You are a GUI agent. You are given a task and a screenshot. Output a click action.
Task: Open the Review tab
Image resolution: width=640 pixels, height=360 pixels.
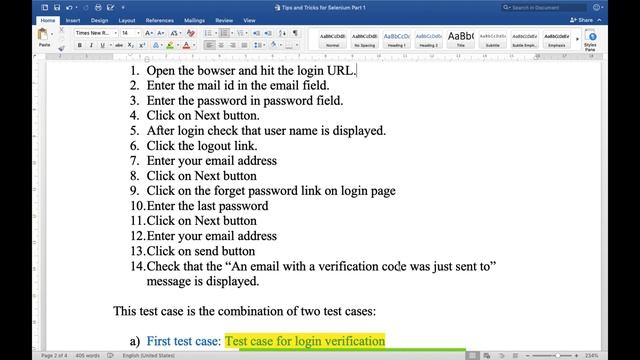224,20
